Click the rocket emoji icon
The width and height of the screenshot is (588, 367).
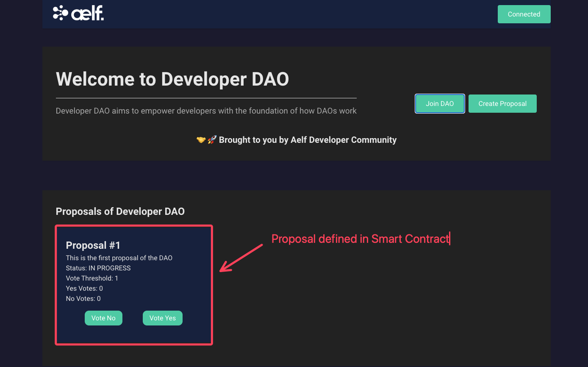pyautogui.click(x=212, y=140)
